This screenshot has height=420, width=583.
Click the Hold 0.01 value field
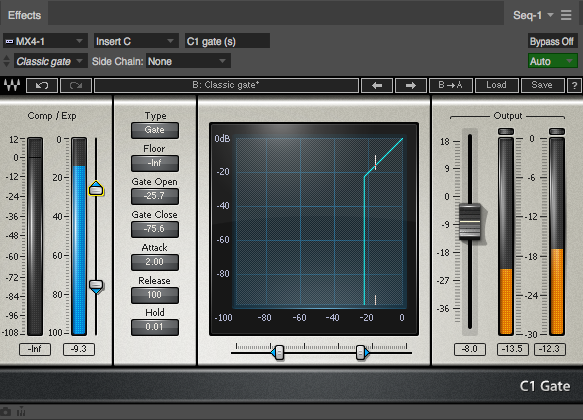pos(155,327)
